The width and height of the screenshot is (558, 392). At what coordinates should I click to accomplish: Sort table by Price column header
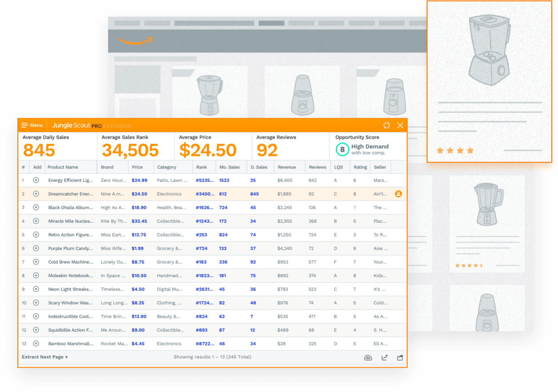[137, 167]
